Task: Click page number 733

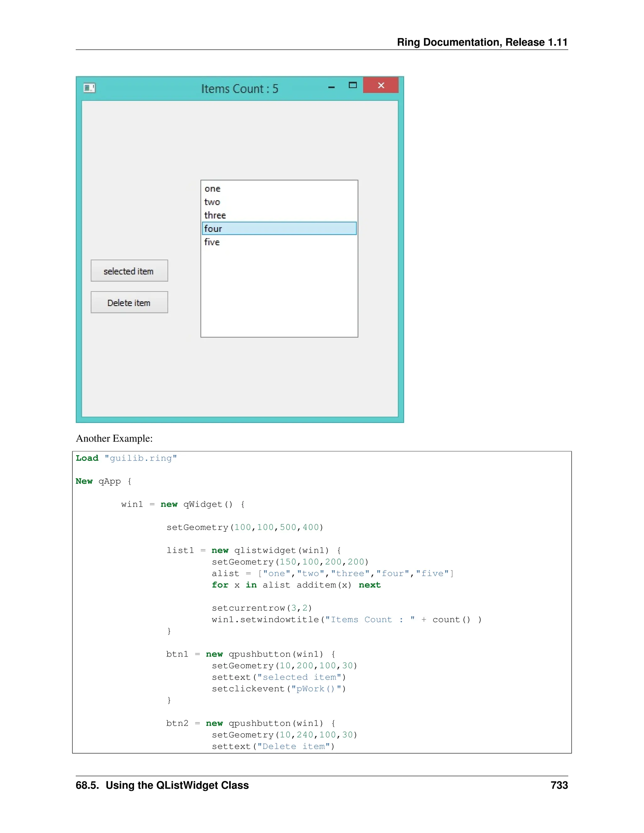Action: (x=559, y=785)
